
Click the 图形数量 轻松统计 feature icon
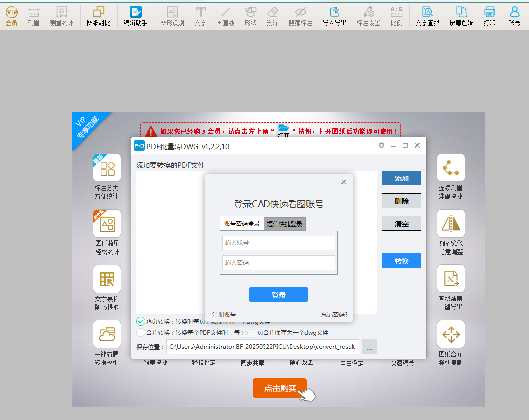[107, 223]
